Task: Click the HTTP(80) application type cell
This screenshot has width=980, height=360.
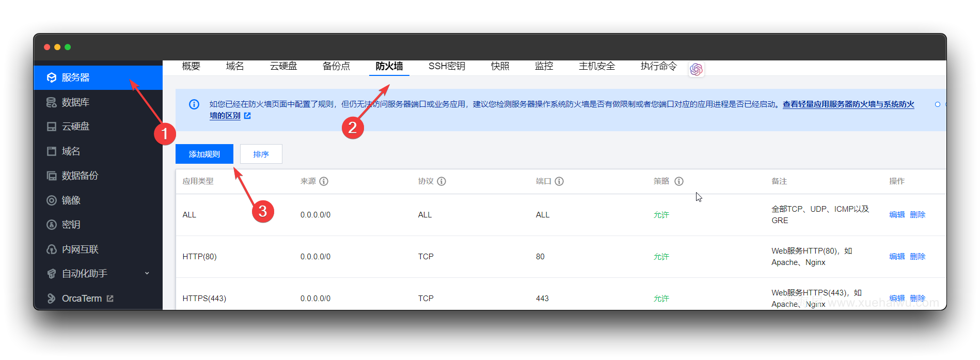Action: point(199,257)
